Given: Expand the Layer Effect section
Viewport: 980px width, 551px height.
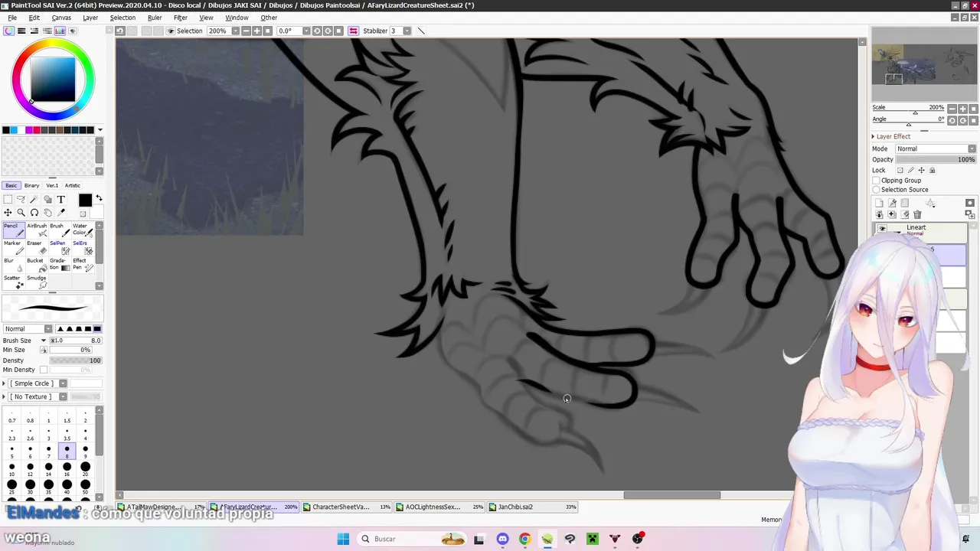Looking at the screenshot, I should [x=873, y=136].
